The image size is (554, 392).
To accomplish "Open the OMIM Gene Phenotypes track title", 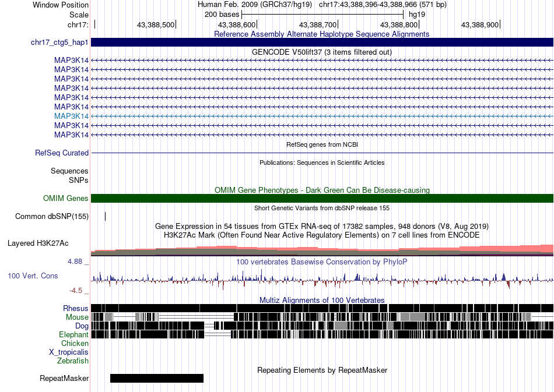I will coord(322,190).
